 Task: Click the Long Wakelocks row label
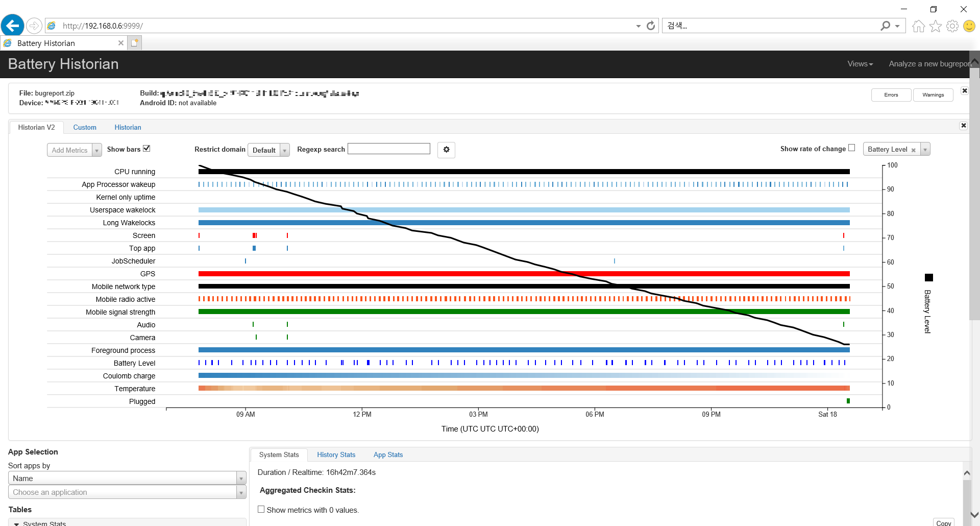coord(129,223)
